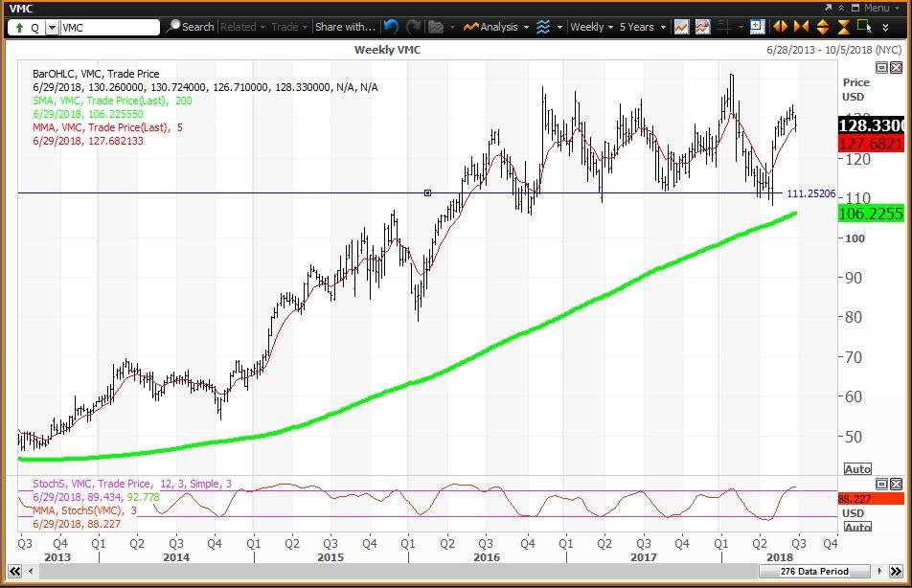The height and width of the screenshot is (588, 912).
Task: Toggle Auto scaling on the price axis
Action: coord(857,468)
